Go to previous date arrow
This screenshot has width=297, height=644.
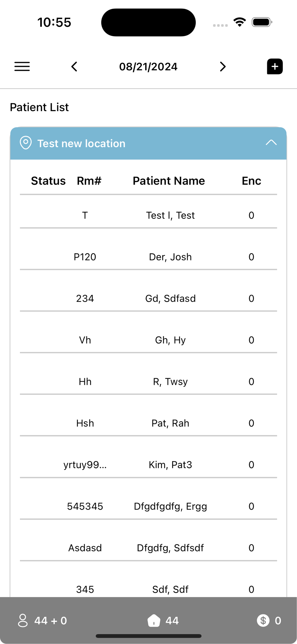[x=74, y=67]
